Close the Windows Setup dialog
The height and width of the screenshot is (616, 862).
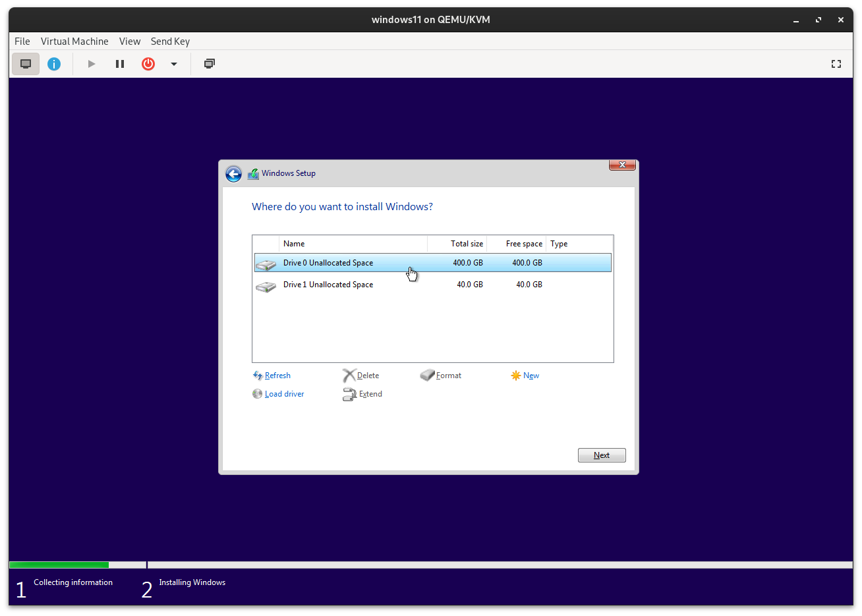click(622, 165)
